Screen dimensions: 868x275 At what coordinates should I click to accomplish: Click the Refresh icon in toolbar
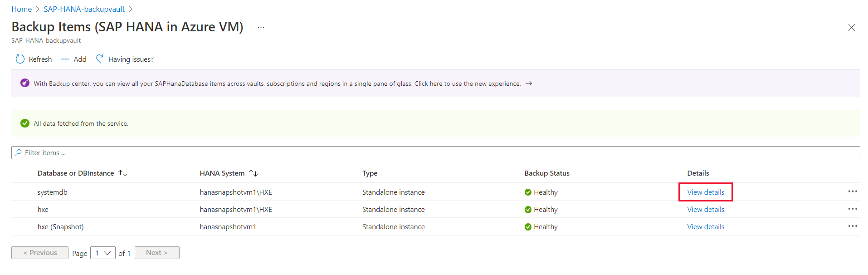20,59
